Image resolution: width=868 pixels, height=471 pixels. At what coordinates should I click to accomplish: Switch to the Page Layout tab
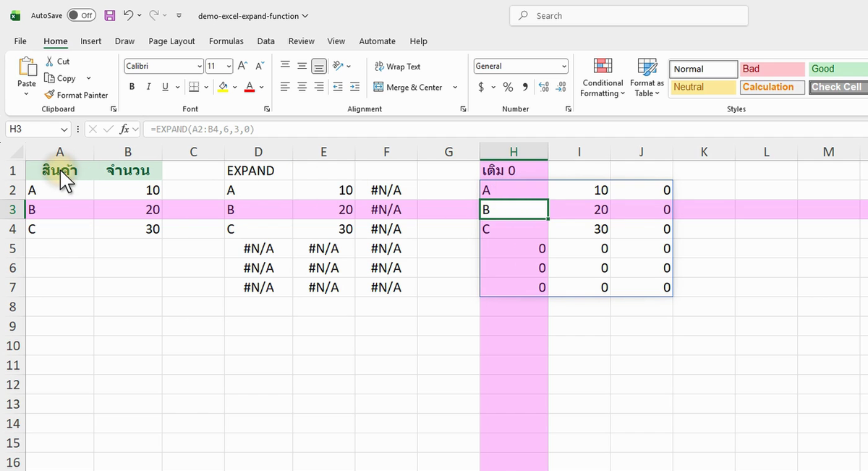172,41
